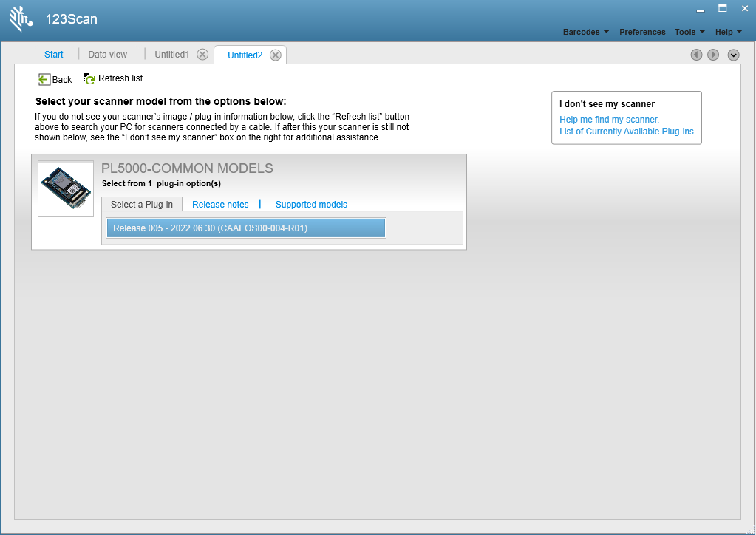Go to the previous tab with left arrow
Image resolution: width=756 pixels, height=535 pixels.
click(696, 55)
